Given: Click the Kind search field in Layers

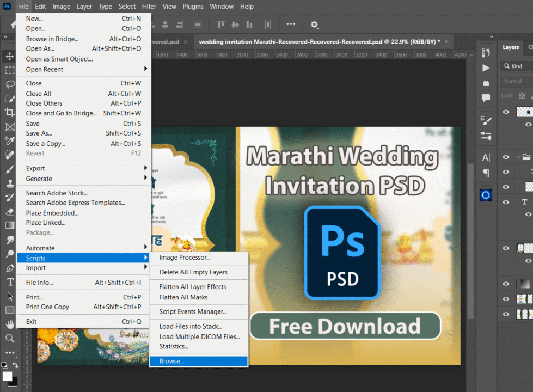Looking at the screenshot, I should 519,66.
